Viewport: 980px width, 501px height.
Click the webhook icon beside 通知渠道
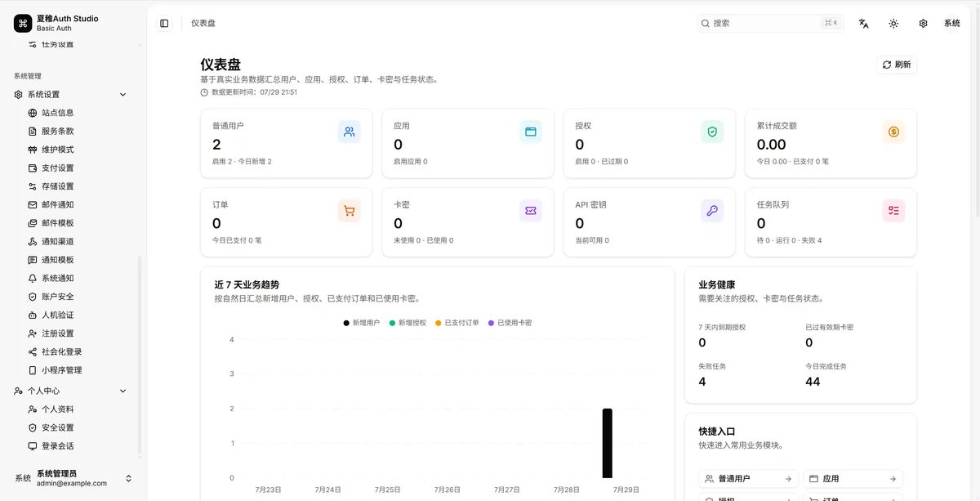(x=33, y=241)
